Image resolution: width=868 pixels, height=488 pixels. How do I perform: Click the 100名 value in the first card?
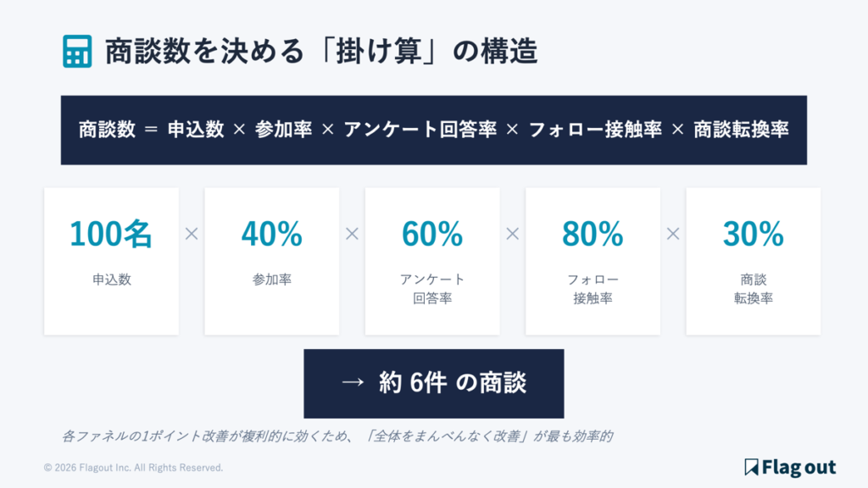click(111, 235)
